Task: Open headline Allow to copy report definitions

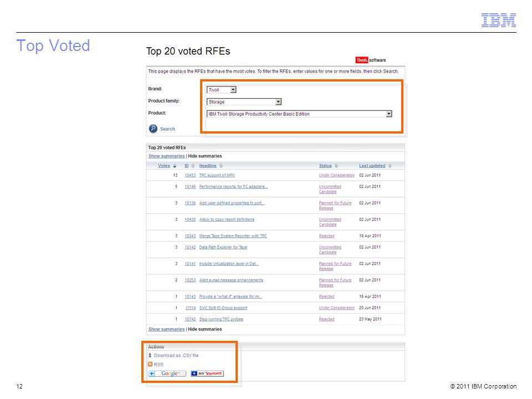Action: [x=227, y=219]
